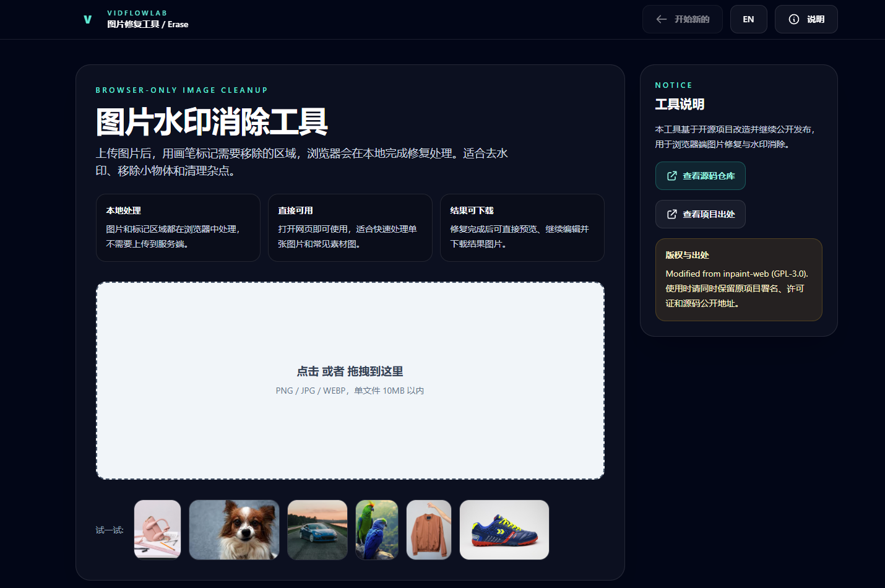Click the back arrow icon in 开始新的
The height and width of the screenshot is (588, 885).
(661, 19)
